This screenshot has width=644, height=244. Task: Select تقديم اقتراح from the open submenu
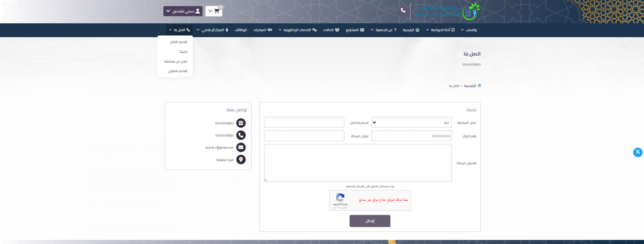[179, 42]
